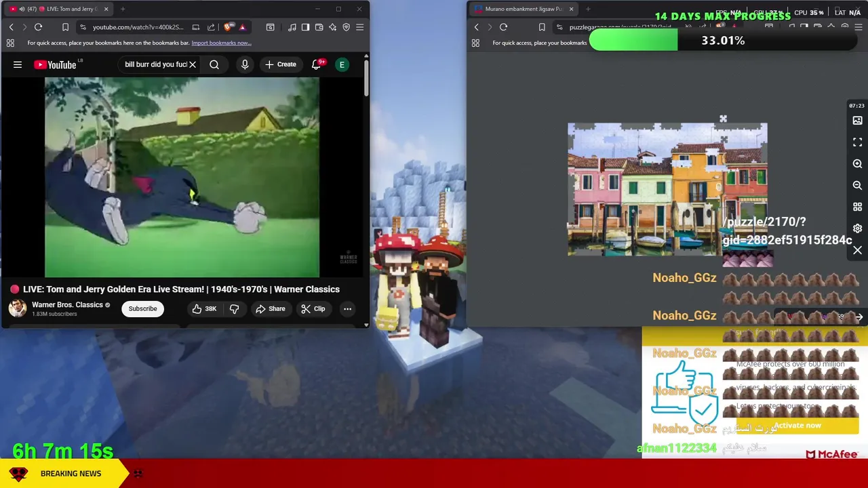The image size is (868, 488).
Task: Go back in the YouTube browser window
Action: tap(11, 27)
